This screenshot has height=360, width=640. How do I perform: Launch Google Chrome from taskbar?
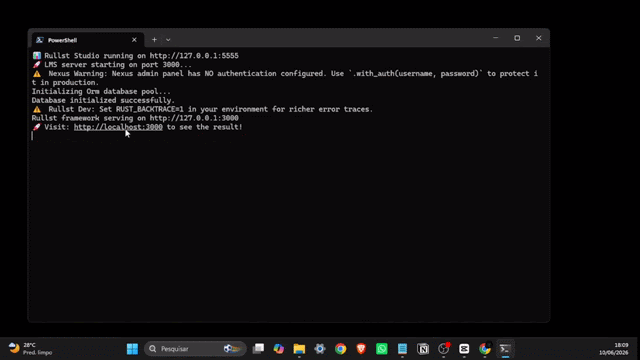pyautogui.click(x=340, y=349)
